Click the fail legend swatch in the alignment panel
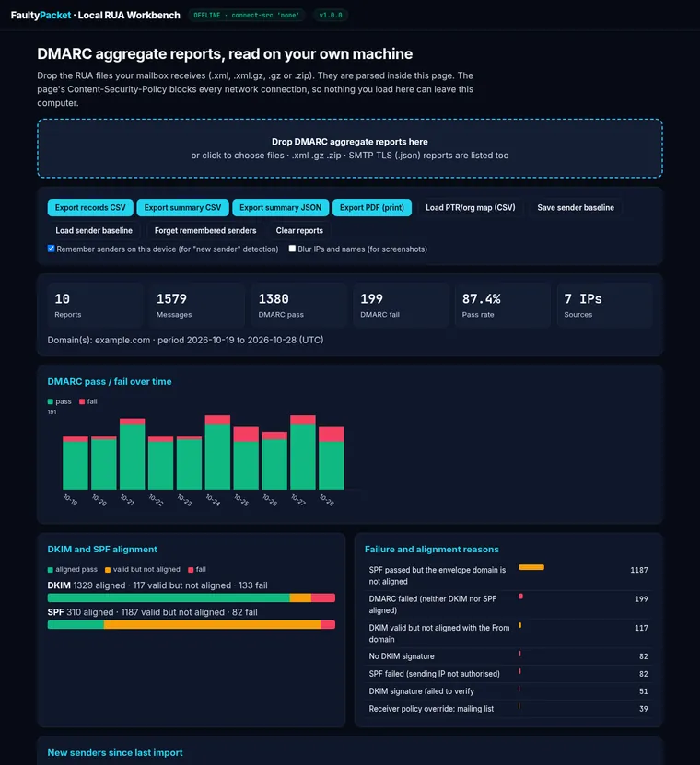The height and width of the screenshot is (765, 700). pos(191,569)
